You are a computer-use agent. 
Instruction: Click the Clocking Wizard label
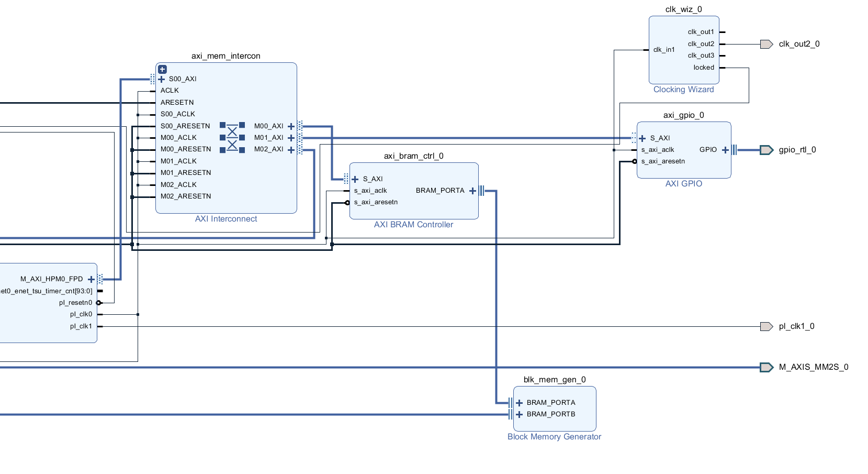(684, 90)
